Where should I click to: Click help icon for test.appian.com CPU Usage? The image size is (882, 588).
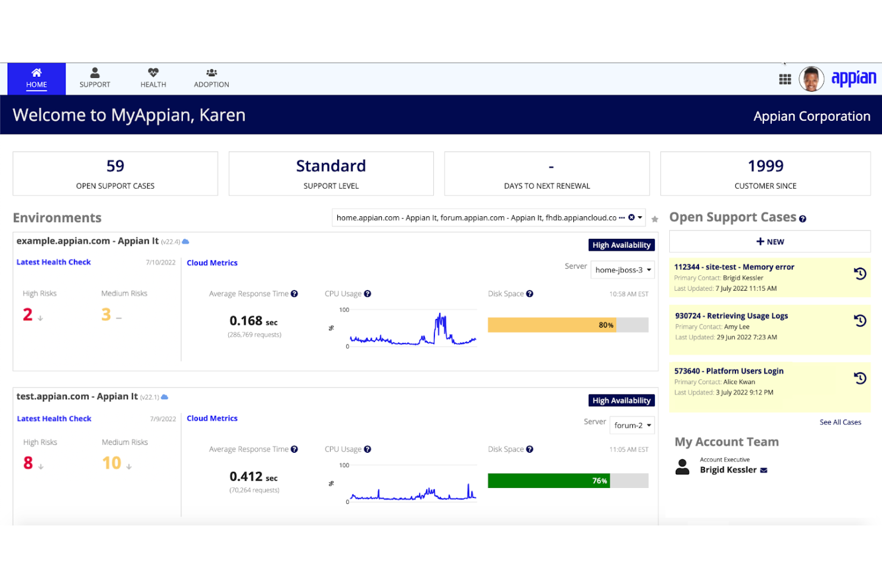click(368, 449)
